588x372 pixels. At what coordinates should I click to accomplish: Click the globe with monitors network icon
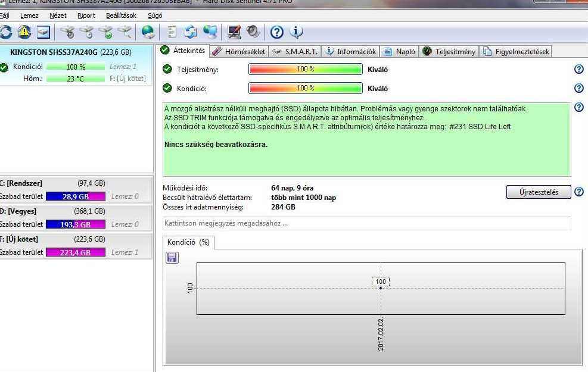(210, 32)
